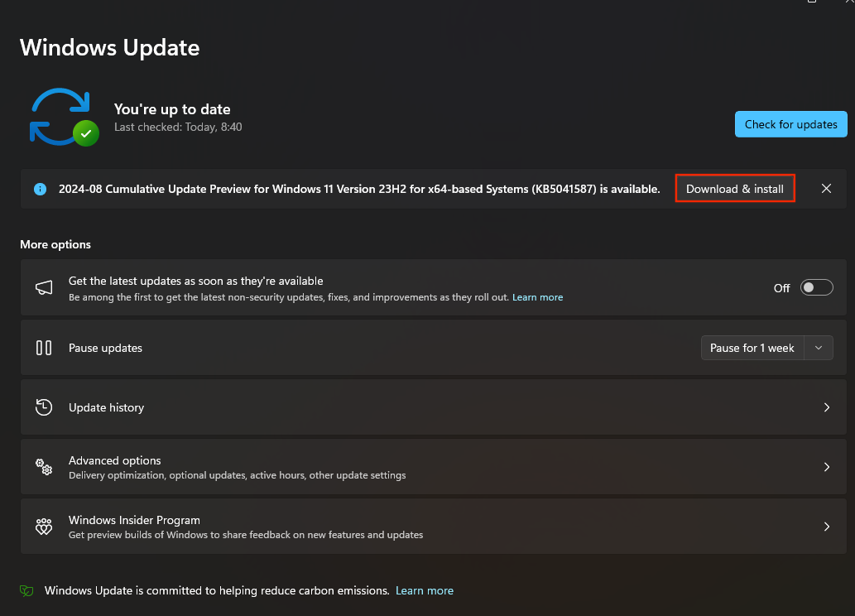Click the Windows Insider Program icon
The height and width of the screenshot is (616, 855).
(x=43, y=526)
